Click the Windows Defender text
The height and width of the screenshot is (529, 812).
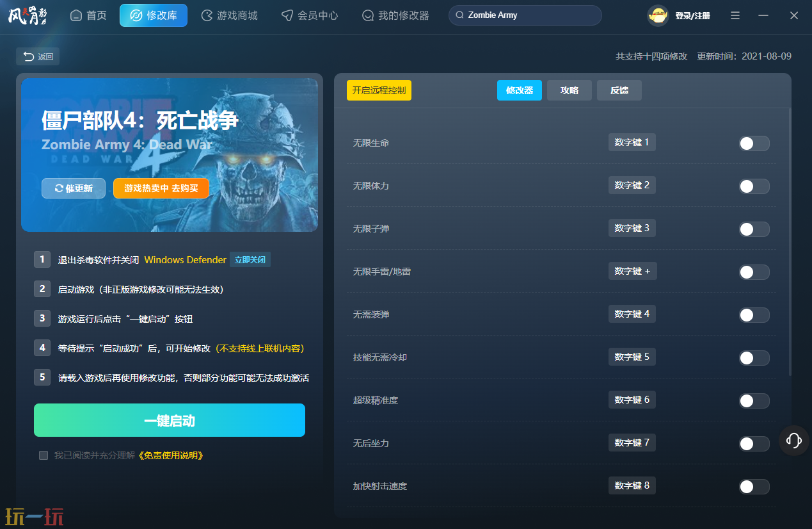[x=185, y=260]
